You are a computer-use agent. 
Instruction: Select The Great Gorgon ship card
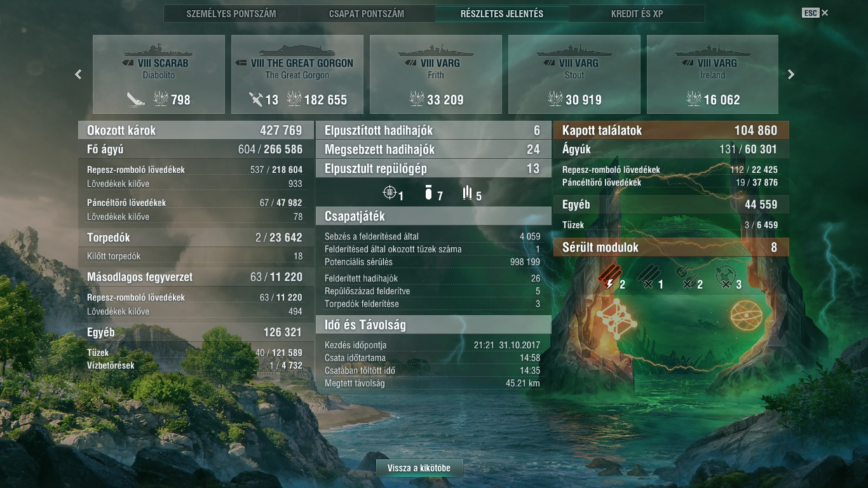point(297,74)
